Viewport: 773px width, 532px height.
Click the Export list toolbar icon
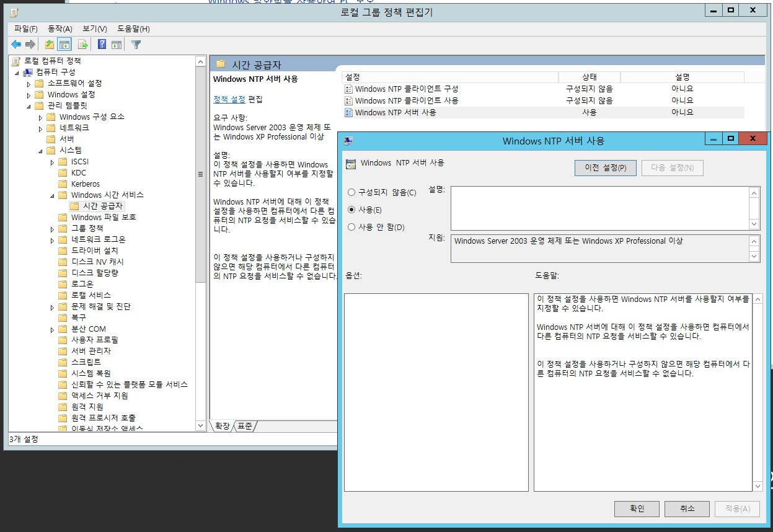82,44
